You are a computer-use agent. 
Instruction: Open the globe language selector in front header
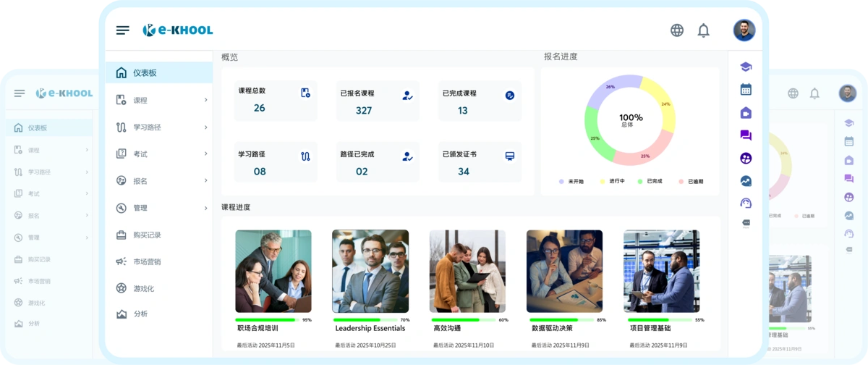click(x=677, y=30)
